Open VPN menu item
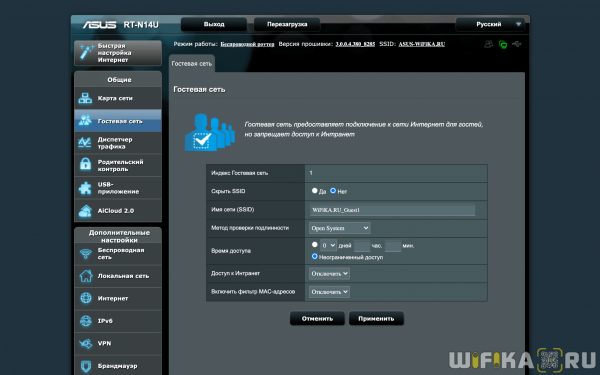The image size is (600, 375). click(x=118, y=343)
